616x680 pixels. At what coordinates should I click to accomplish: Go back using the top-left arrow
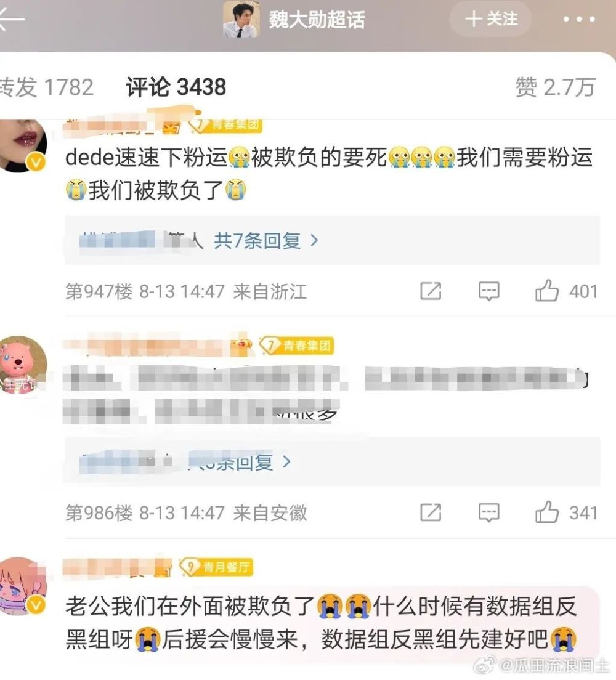pyautogui.click(x=11, y=20)
